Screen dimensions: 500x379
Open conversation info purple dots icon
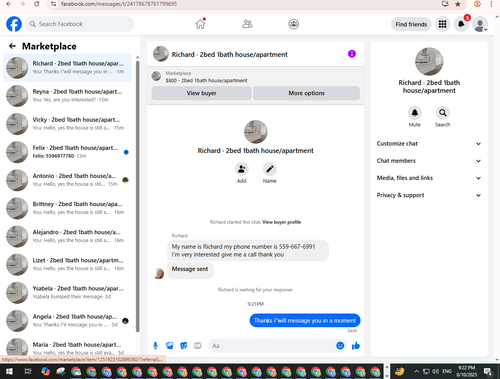pos(352,54)
